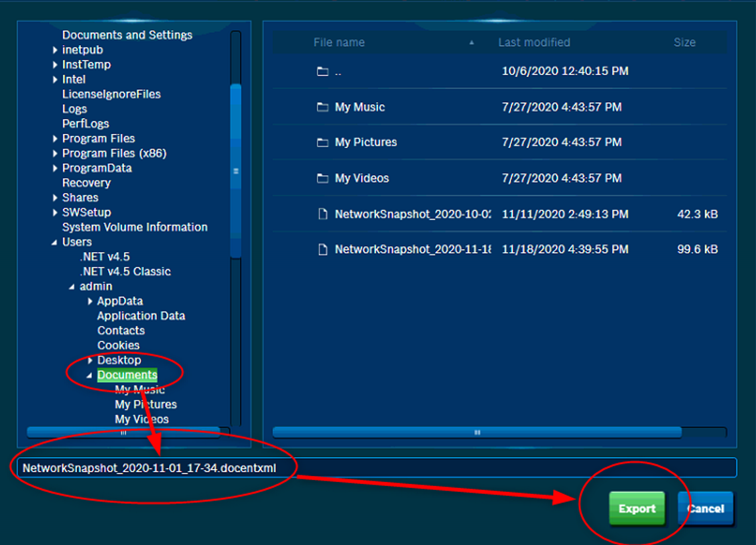This screenshot has width=756, height=545.
Task: Collapse the Users folder
Action: click(x=54, y=242)
